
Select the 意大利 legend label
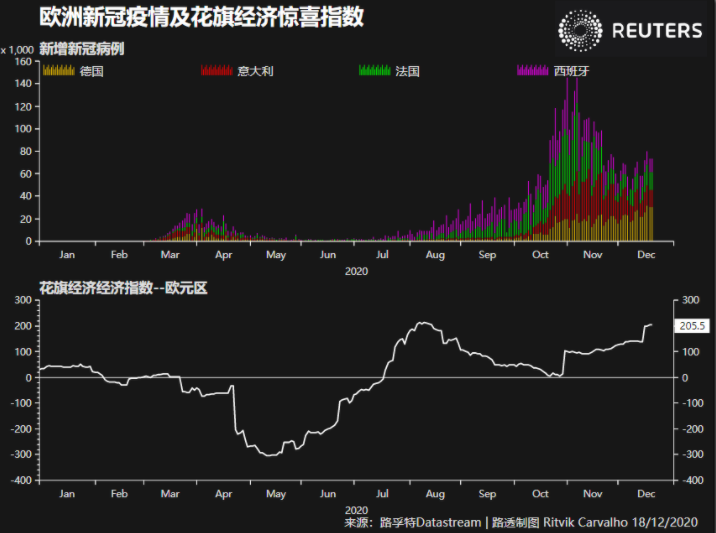tap(255, 71)
